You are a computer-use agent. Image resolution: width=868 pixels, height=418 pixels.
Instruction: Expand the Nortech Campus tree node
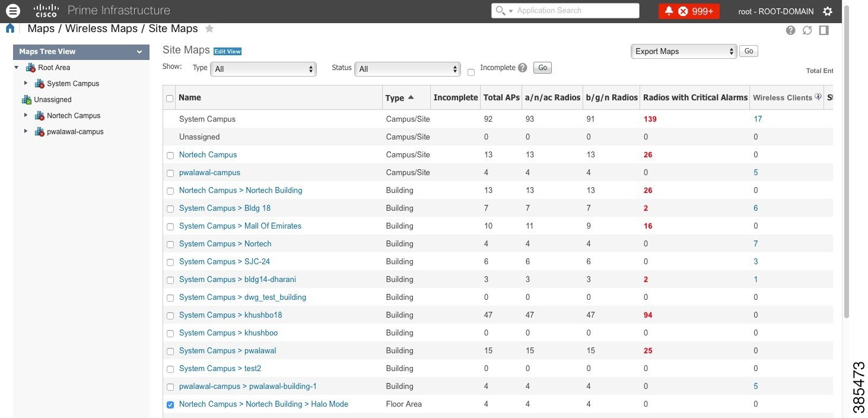(x=26, y=115)
